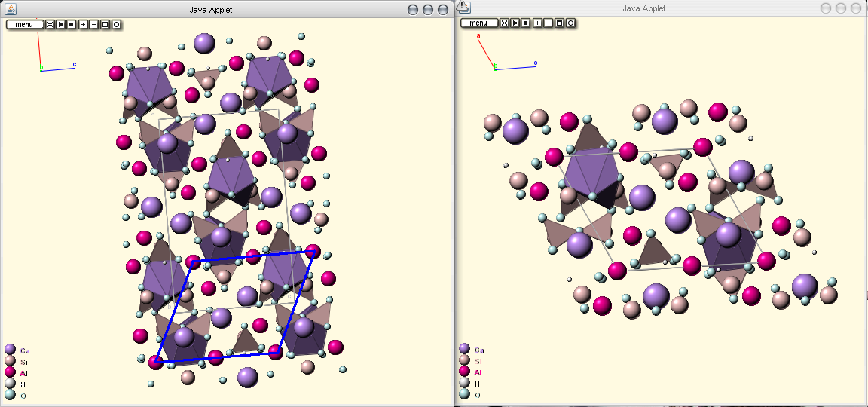868x407 pixels.
Task: Click the warning icon in right title bar
Action: point(463,7)
